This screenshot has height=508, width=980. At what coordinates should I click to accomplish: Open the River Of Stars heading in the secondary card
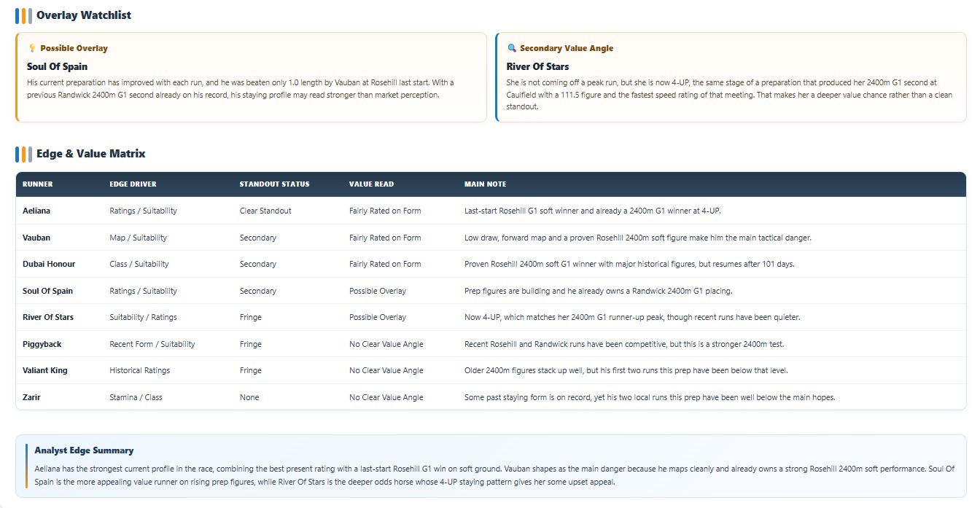537,66
